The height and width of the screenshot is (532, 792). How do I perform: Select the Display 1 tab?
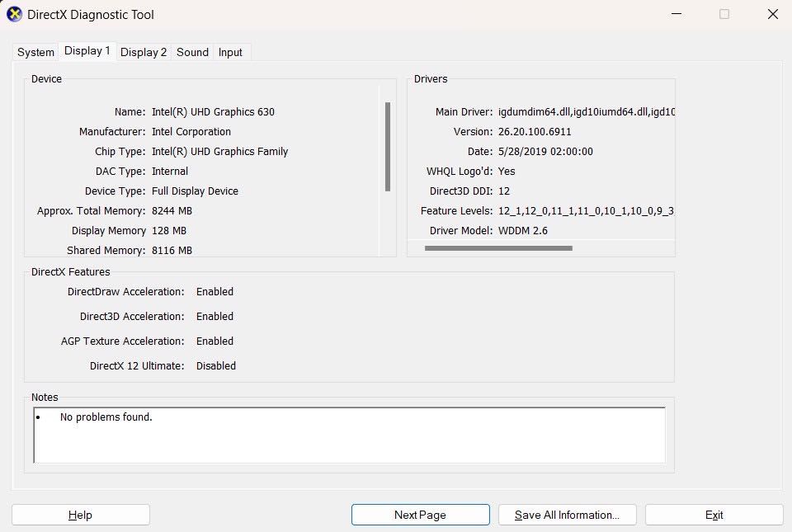click(87, 51)
